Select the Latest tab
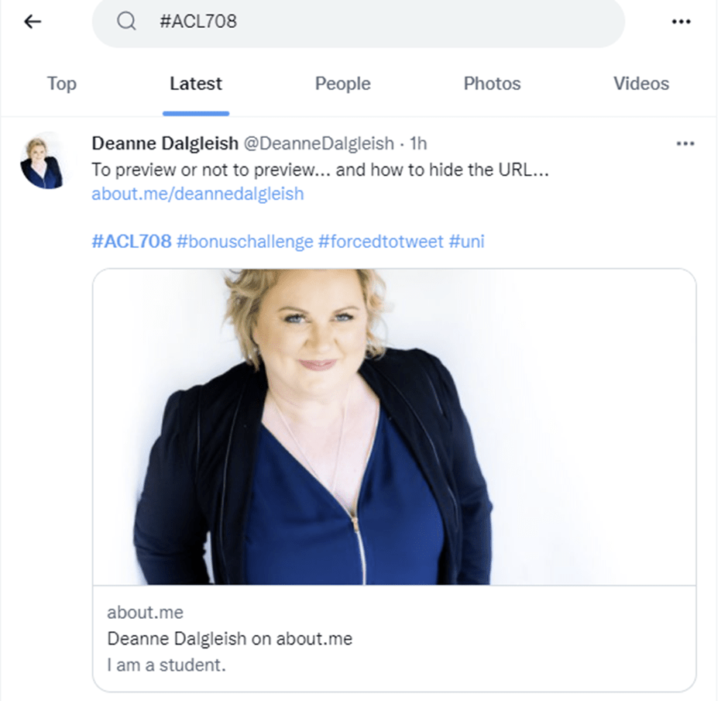The image size is (728, 701). tap(196, 84)
